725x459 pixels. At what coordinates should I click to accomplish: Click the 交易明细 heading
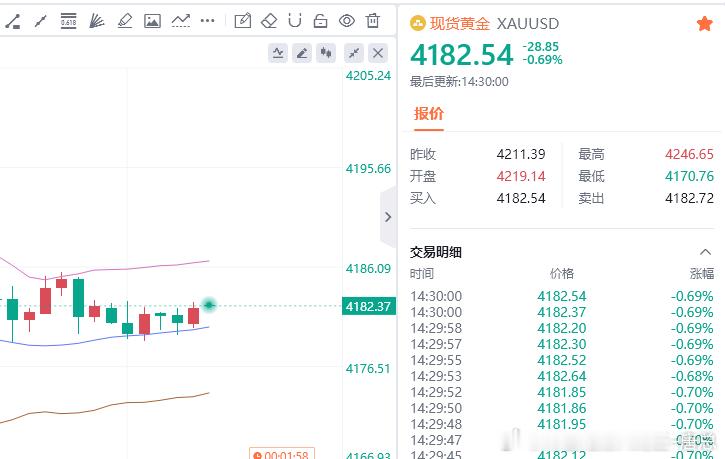[436, 252]
